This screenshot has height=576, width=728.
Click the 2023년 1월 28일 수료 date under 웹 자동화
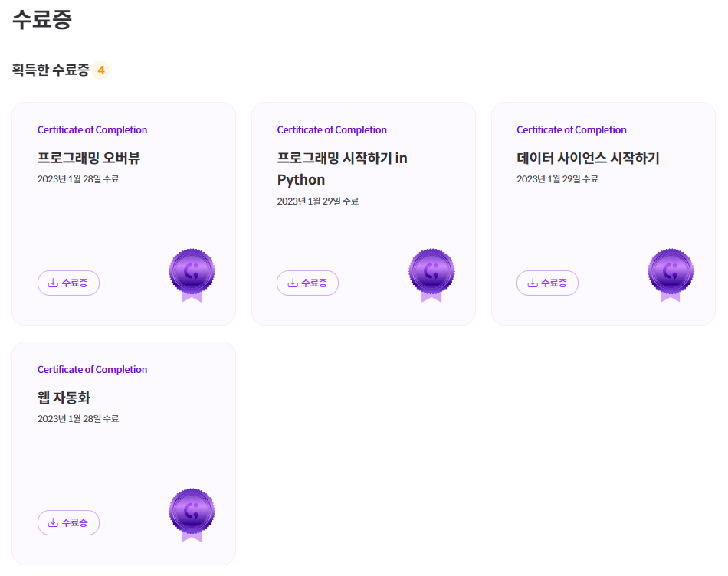tap(78, 419)
